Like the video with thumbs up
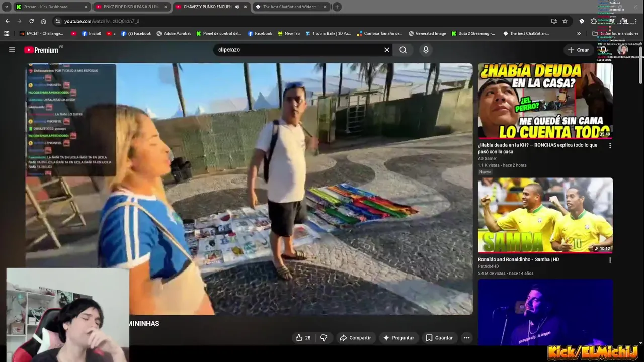644x362 pixels. 303,338
